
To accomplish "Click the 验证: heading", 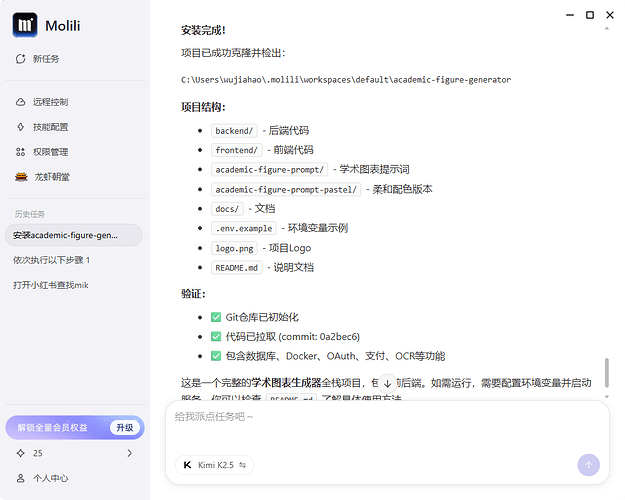I will click(193, 294).
